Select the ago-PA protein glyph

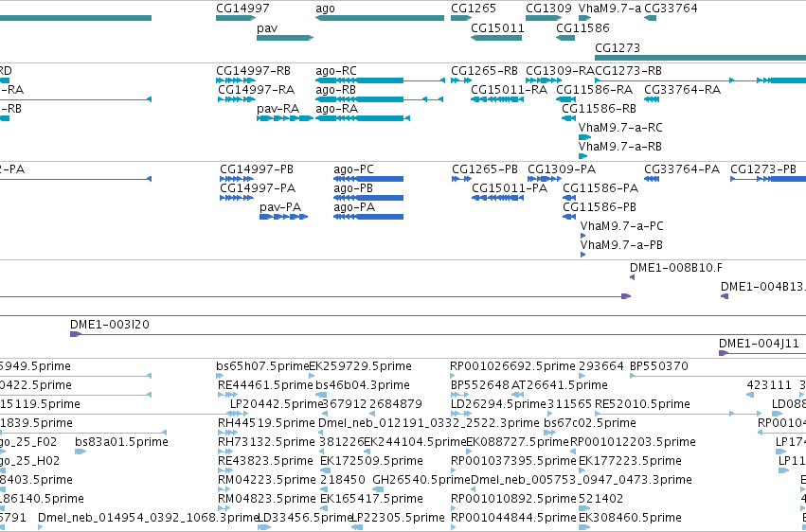point(368,217)
